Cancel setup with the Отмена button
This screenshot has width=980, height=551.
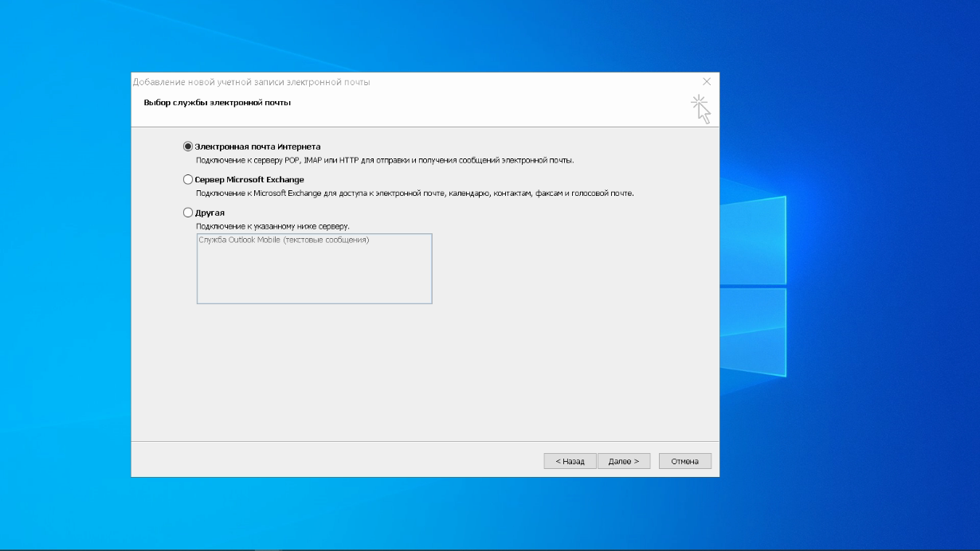coord(684,461)
